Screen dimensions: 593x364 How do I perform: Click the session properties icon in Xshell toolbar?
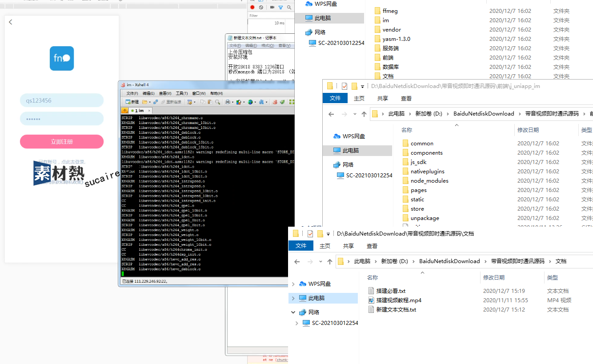[190, 102]
